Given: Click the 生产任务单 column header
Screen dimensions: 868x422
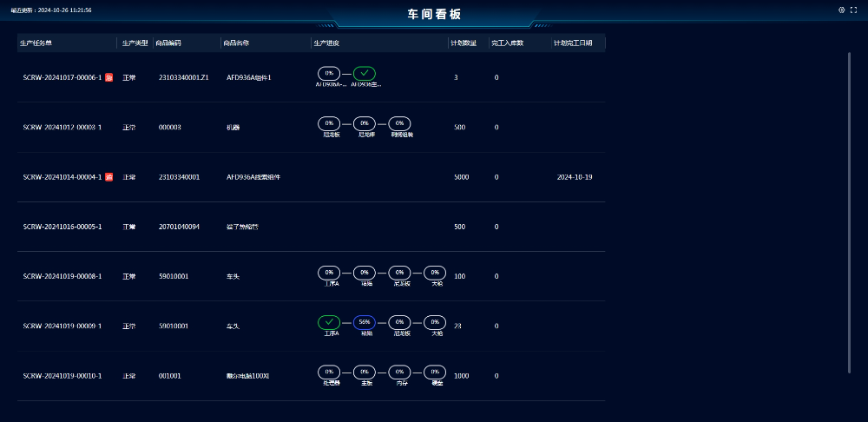Looking at the screenshot, I should point(36,43).
